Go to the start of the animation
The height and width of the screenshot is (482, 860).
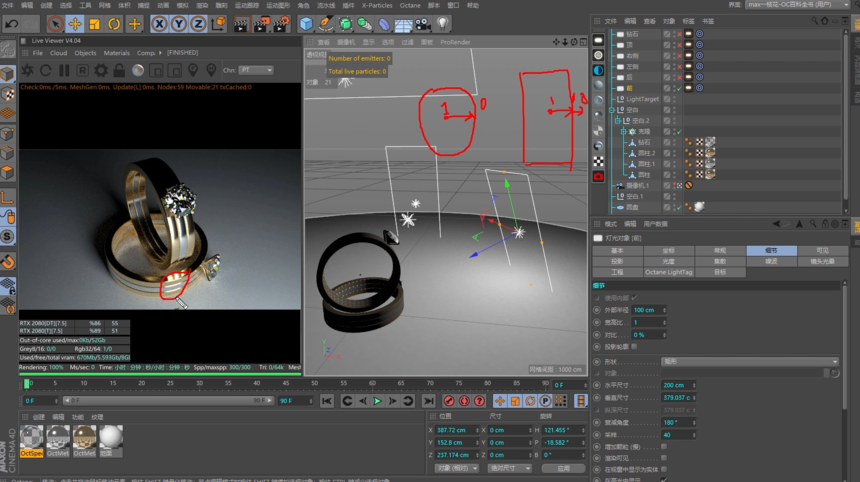click(326, 401)
